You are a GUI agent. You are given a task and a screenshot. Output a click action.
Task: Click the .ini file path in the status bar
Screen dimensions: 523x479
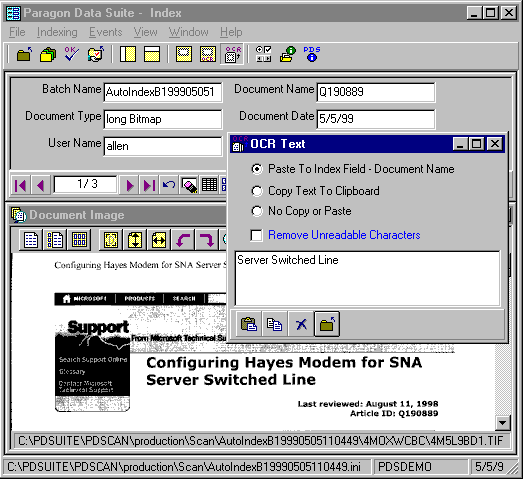pyautogui.click(x=184, y=467)
